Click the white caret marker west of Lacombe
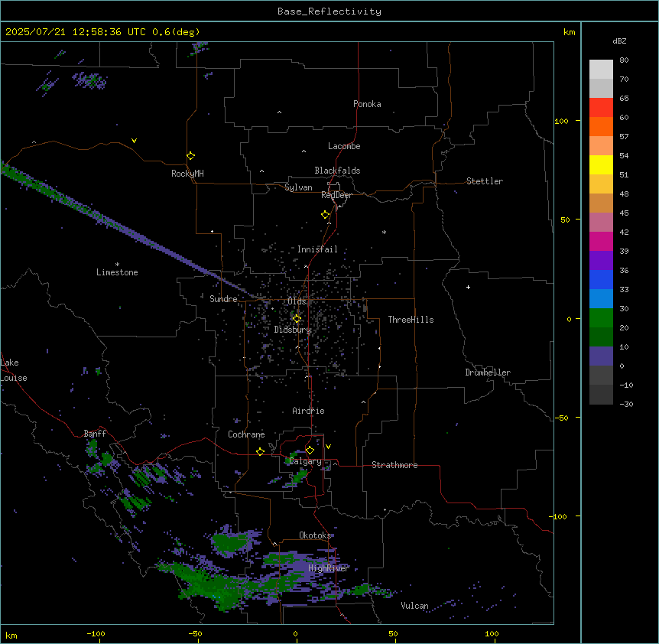The height and width of the screenshot is (644, 659). [x=304, y=151]
